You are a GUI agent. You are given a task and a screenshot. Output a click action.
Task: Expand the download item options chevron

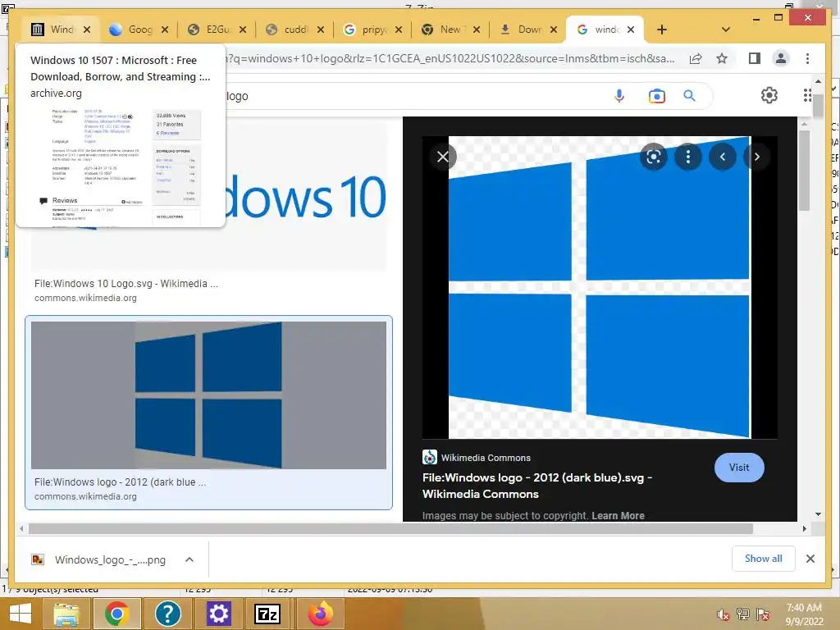[189, 559]
